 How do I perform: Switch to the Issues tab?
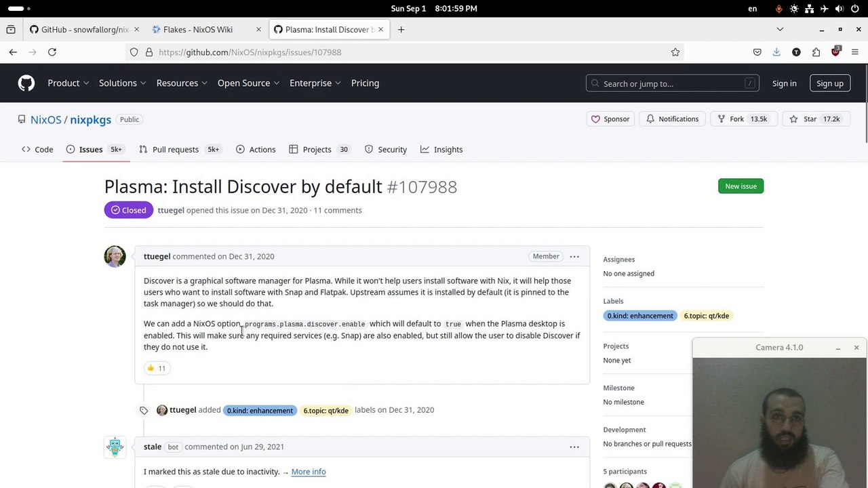click(94, 149)
